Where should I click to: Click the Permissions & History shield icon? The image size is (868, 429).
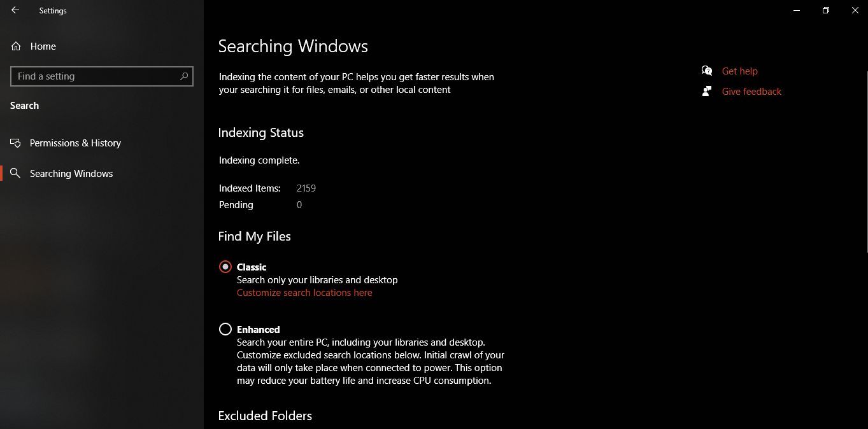pos(15,143)
